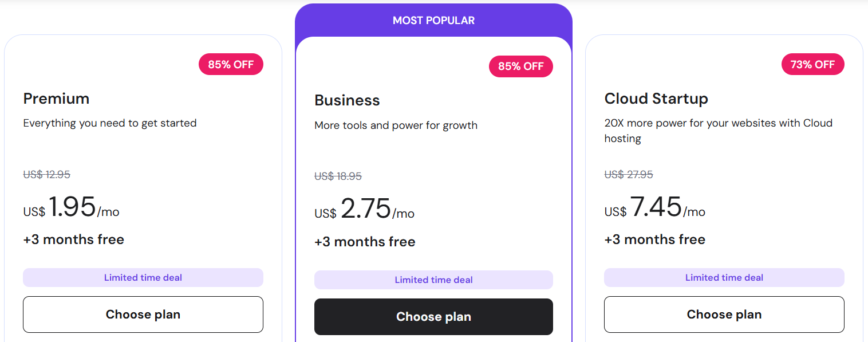Image resolution: width=868 pixels, height=342 pixels.
Task: Click the US$ 2.75/mo price
Action: pos(365,210)
